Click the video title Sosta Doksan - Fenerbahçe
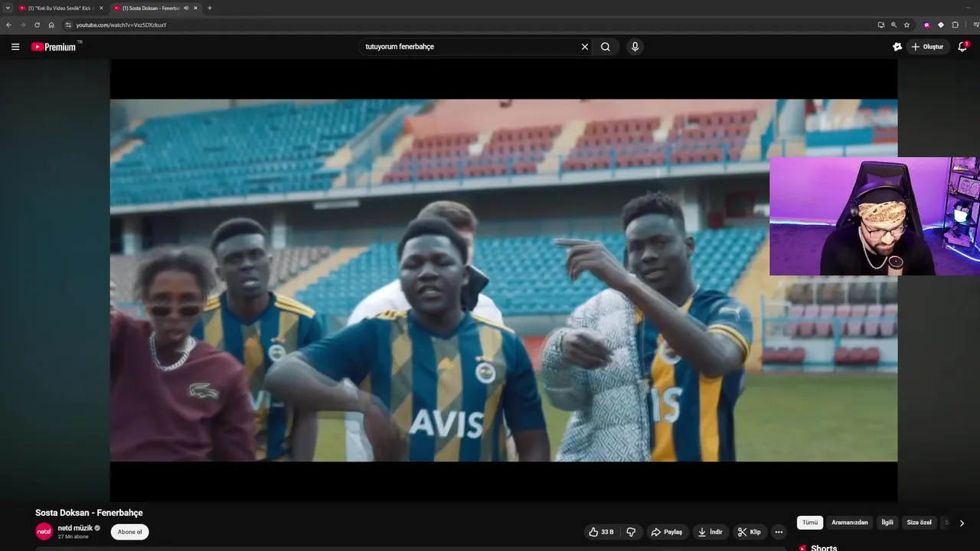 (89, 513)
